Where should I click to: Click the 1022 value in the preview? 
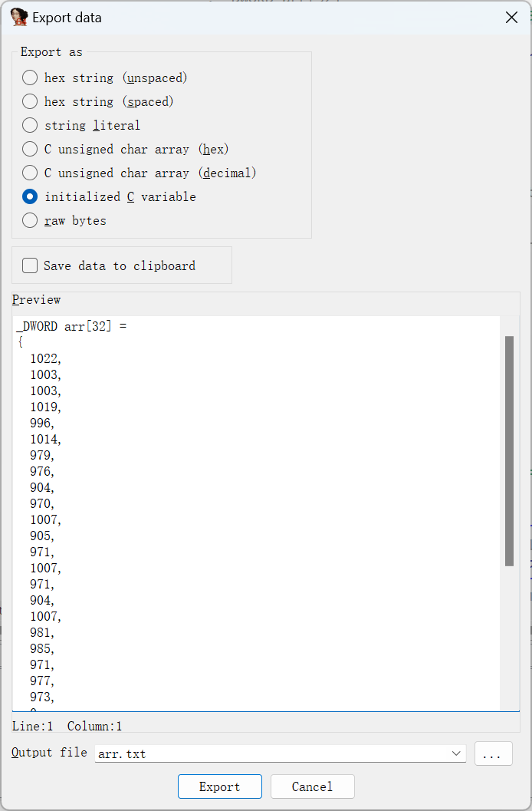(x=45, y=358)
